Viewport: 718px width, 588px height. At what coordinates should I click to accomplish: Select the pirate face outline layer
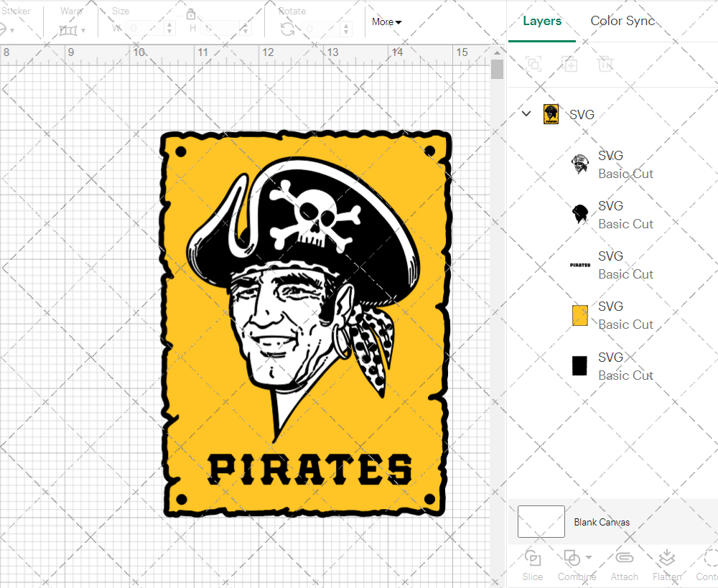[579, 164]
